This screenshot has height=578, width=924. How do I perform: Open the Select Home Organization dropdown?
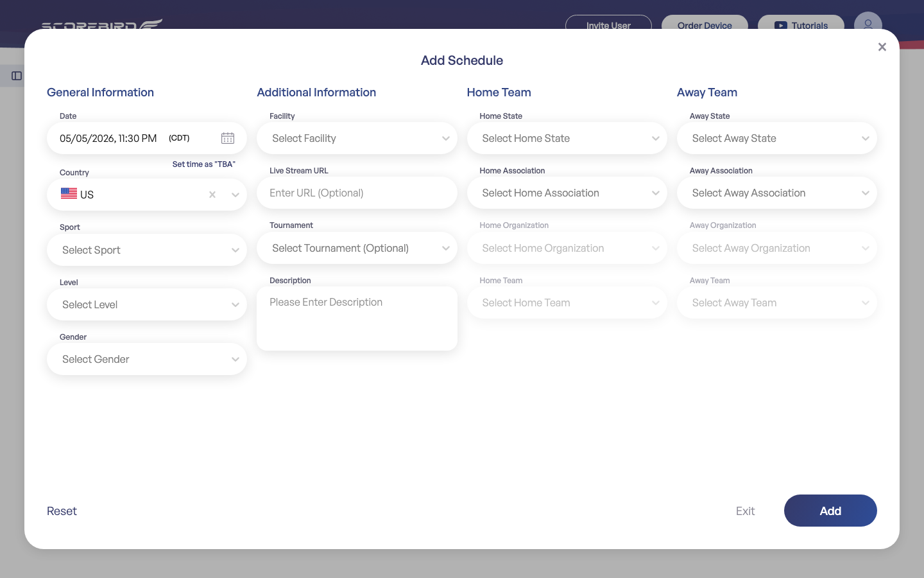[x=567, y=248]
